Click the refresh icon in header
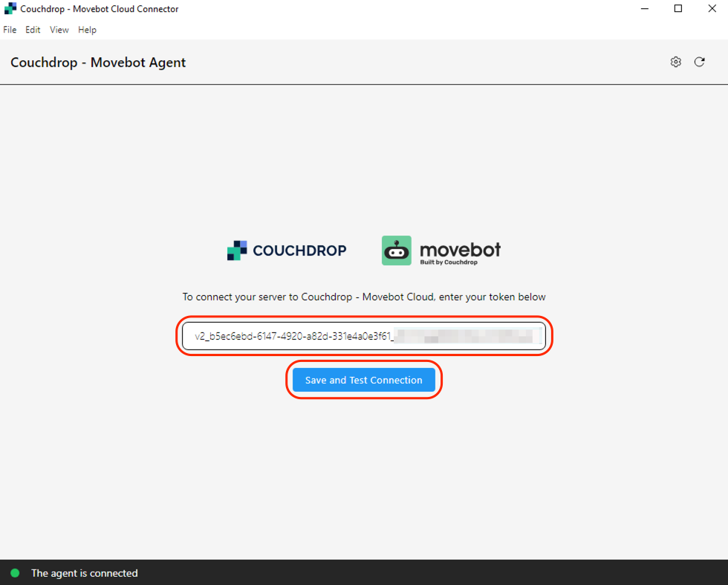The width and height of the screenshot is (728, 585). [x=699, y=62]
